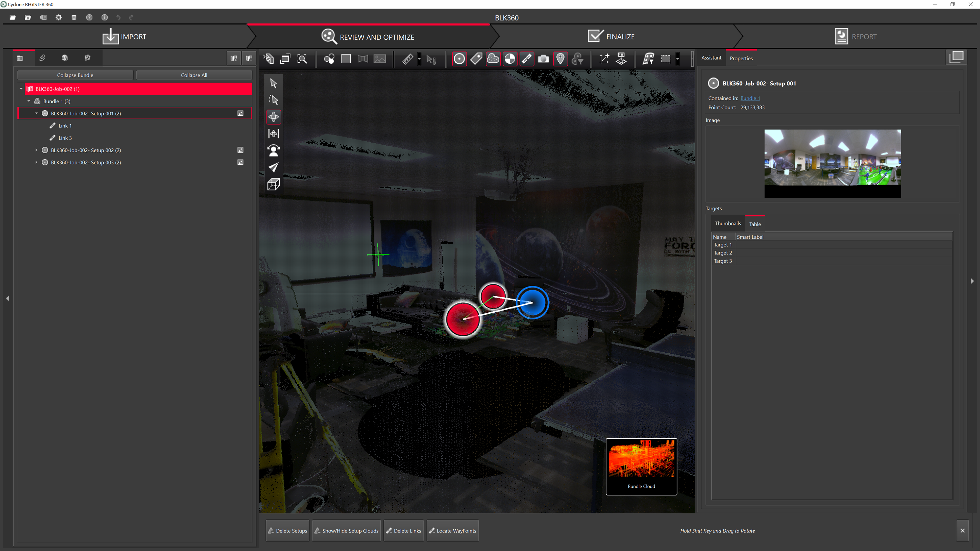Click the snapshot camera icon
Viewport: 980px width, 551px height.
pos(543,59)
